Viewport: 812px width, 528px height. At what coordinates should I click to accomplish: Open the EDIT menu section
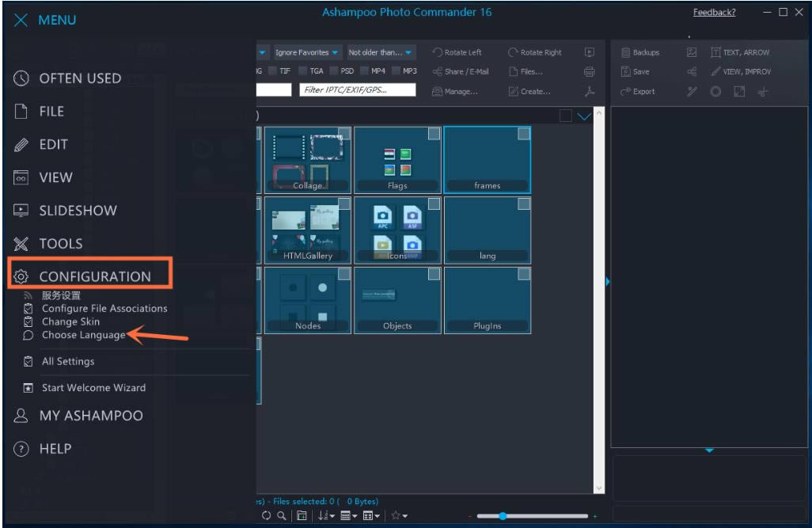point(40,145)
